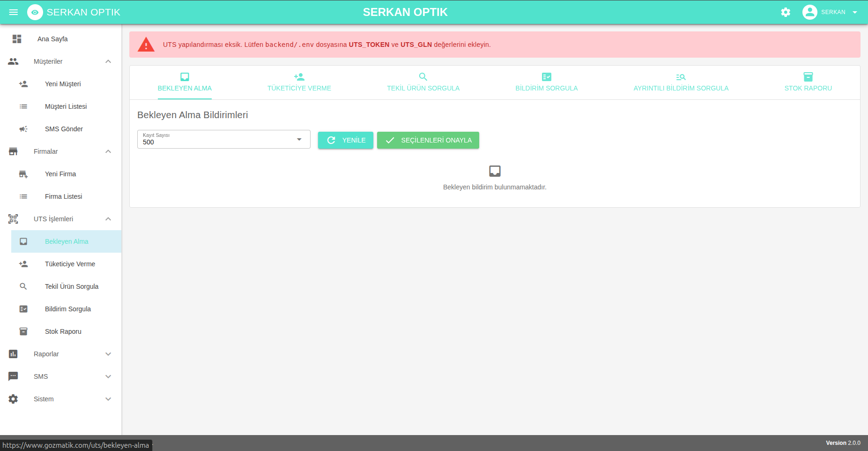Open the Kayıt Sayısı dropdown
Screen dimensions: 868x451
[224, 139]
